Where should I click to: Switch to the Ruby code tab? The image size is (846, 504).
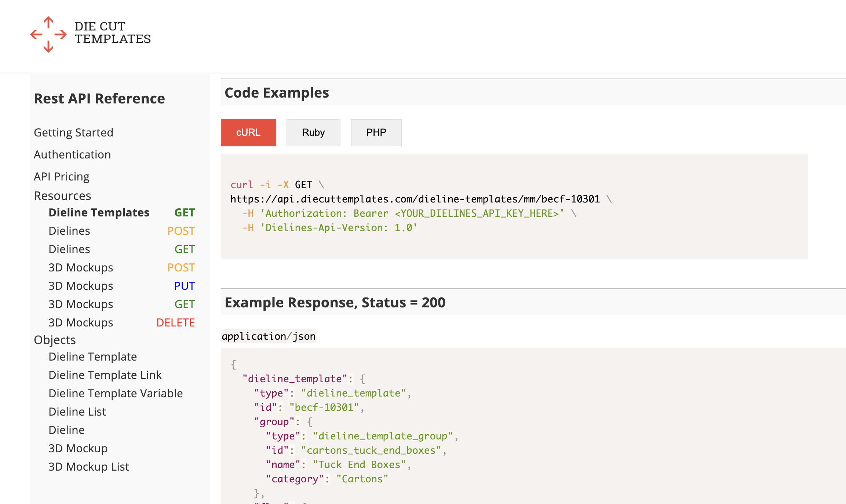pos(313,132)
